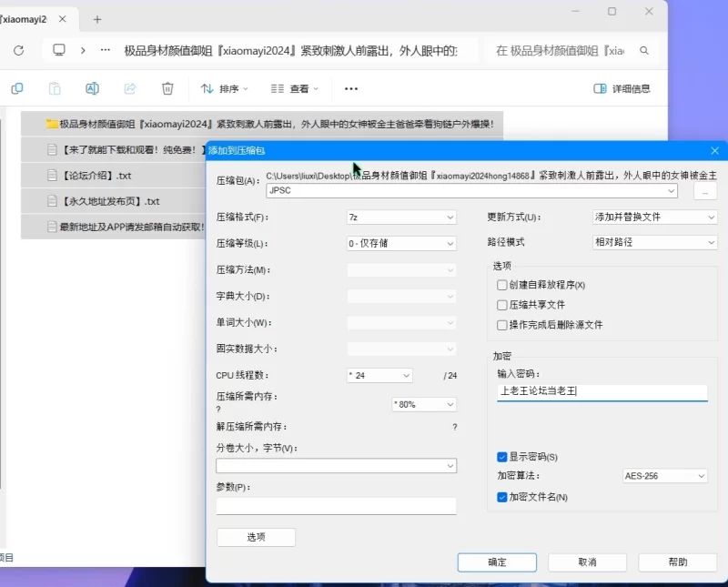728x587 pixels.
Task: Open the 排序 sort menu
Action: (x=225, y=88)
